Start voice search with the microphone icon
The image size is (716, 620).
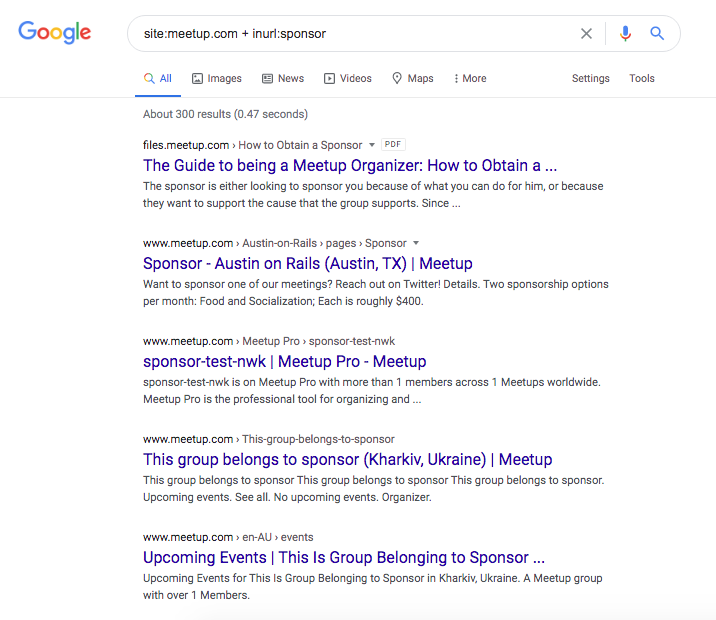(625, 33)
